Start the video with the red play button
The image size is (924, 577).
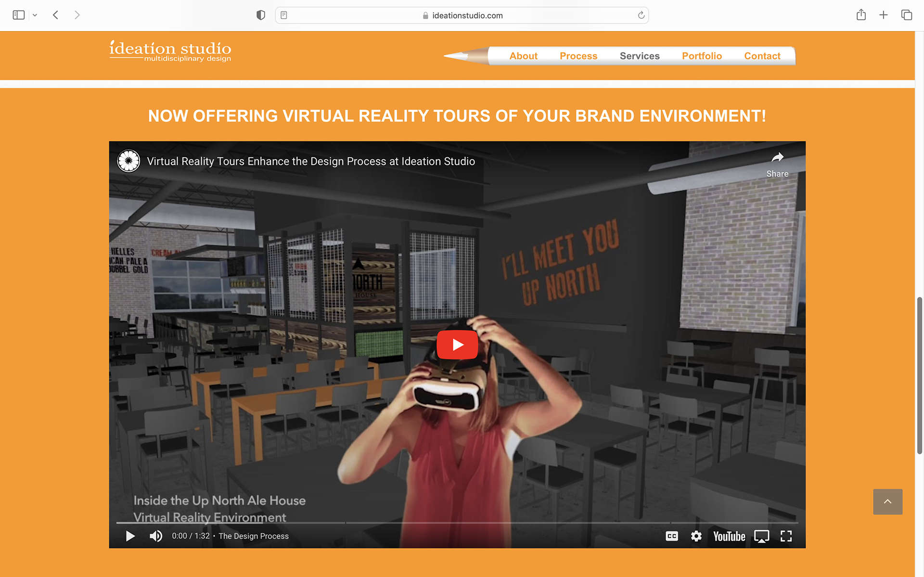tap(457, 345)
